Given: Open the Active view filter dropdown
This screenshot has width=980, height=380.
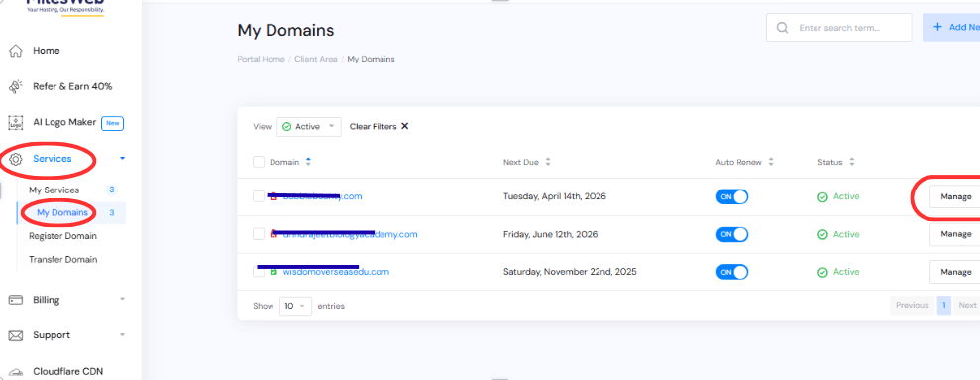Looking at the screenshot, I should [309, 126].
